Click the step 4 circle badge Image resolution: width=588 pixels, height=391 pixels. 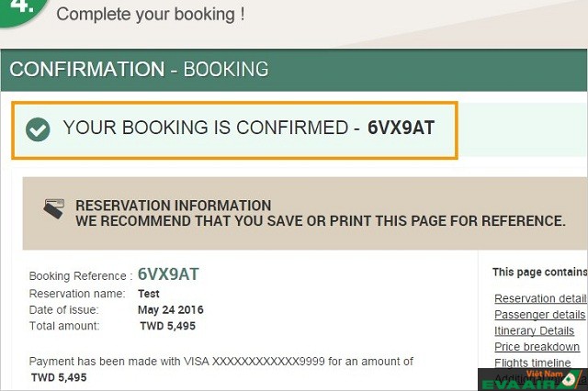22,11
